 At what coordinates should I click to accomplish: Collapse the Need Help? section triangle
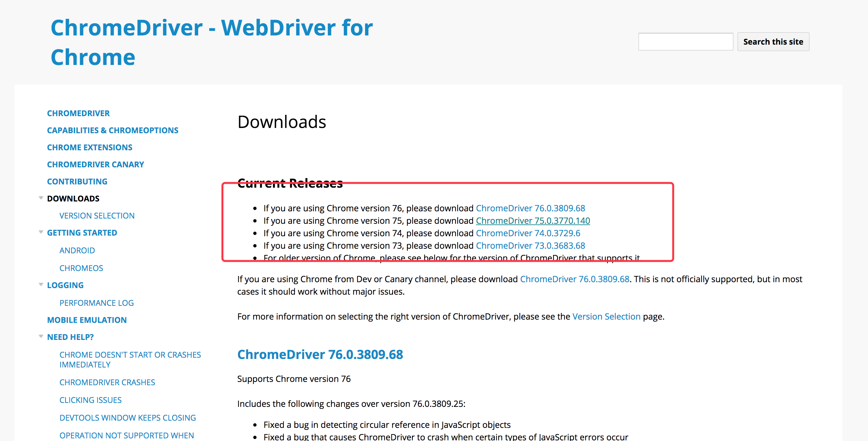pos(41,336)
